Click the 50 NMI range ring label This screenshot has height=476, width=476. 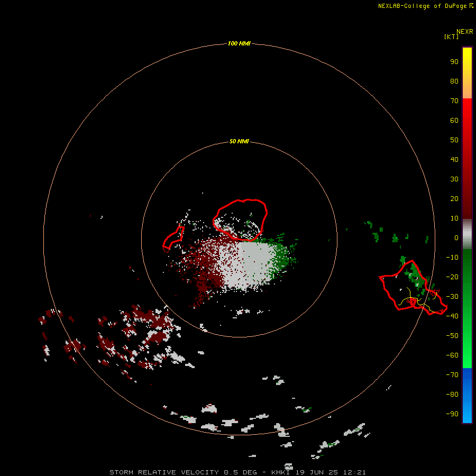pos(239,141)
